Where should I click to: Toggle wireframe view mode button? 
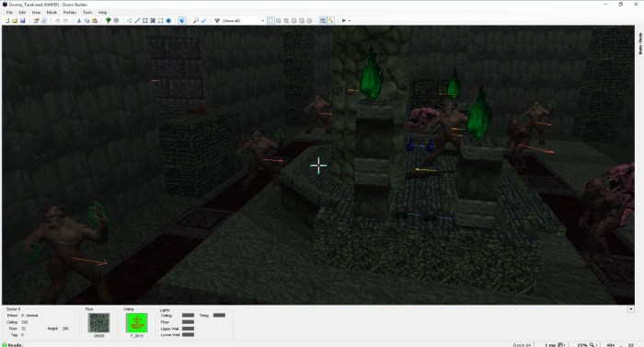coord(270,20)
